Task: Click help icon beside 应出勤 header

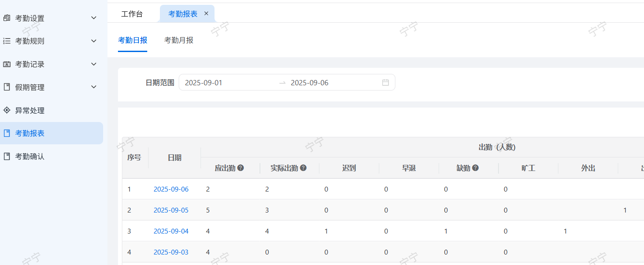Action: [x=240, y=168]
